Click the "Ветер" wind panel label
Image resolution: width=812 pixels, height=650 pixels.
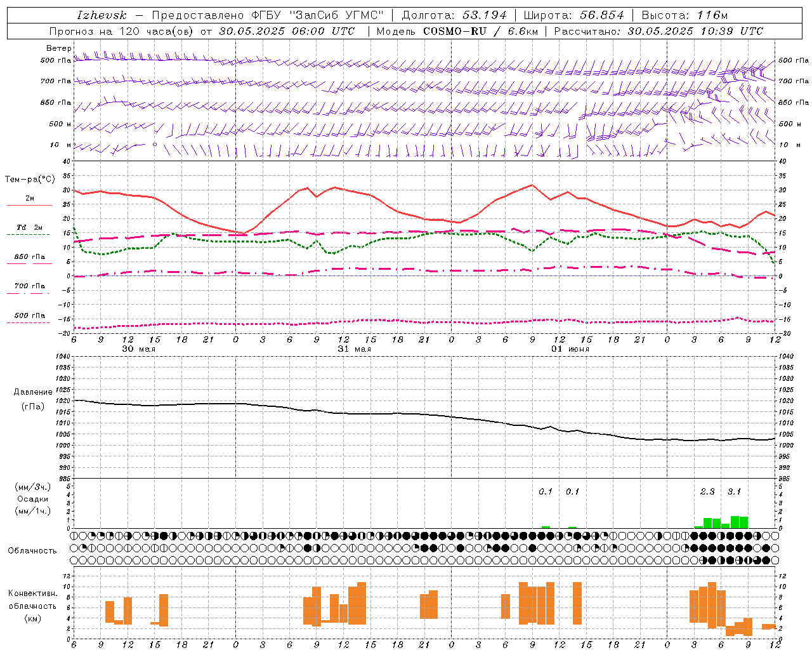[x=58, y=48]
